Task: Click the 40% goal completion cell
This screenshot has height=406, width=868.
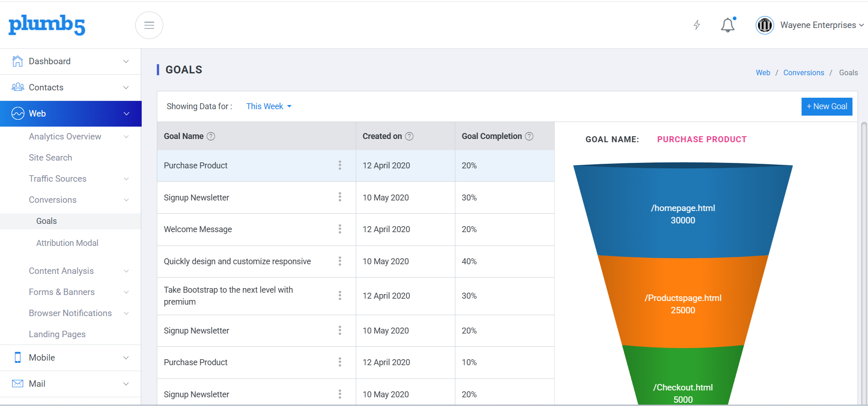Action: (x=504, y=261)
